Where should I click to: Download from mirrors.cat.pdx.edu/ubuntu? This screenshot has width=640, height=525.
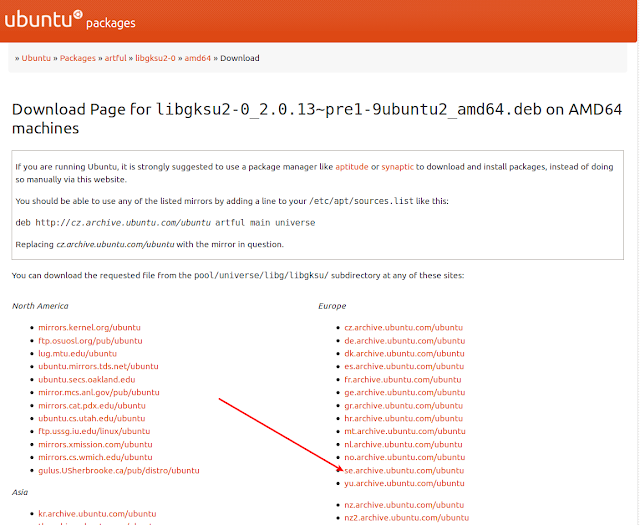click(x=92, y=405)
